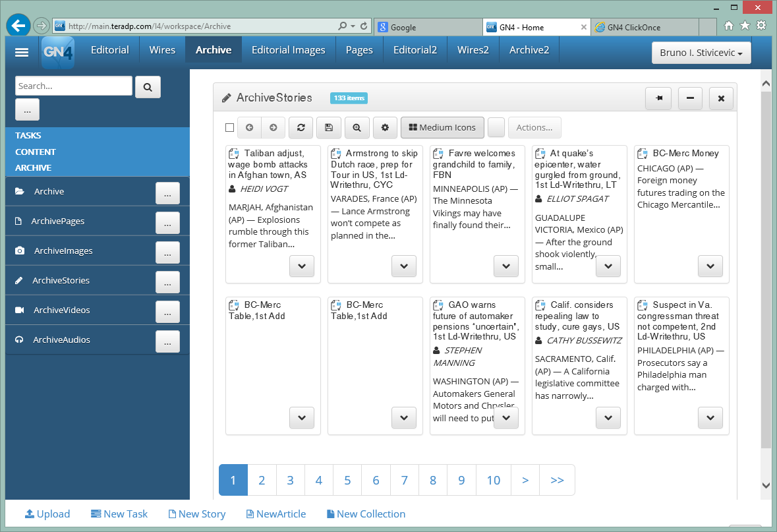Click the ArchiveAudios headphones icon

tap(19, 340)
